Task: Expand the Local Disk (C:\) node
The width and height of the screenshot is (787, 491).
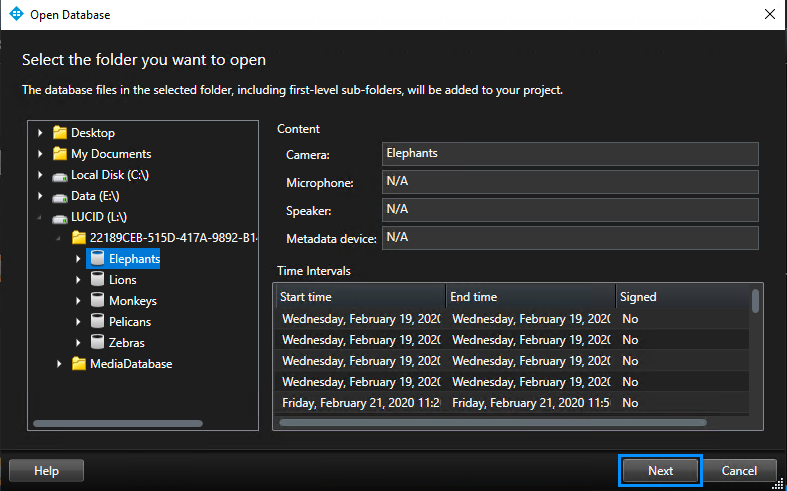Action: [x=40, y=175]
